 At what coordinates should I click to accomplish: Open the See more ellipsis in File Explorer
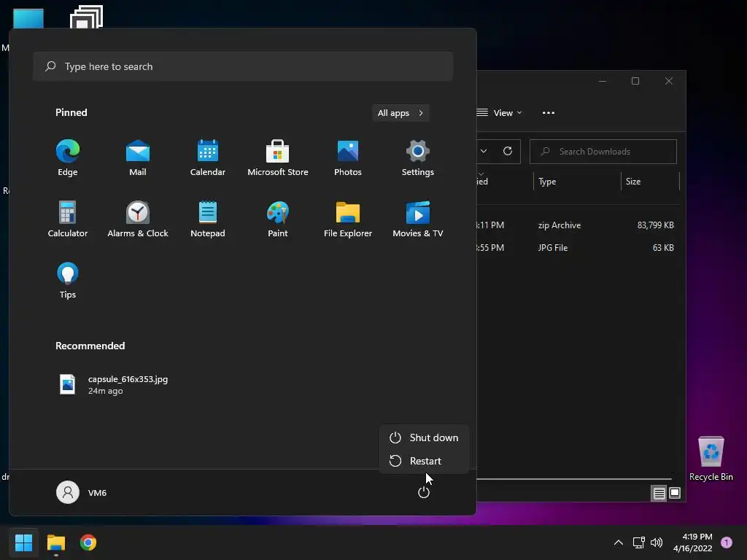(549, 113)
